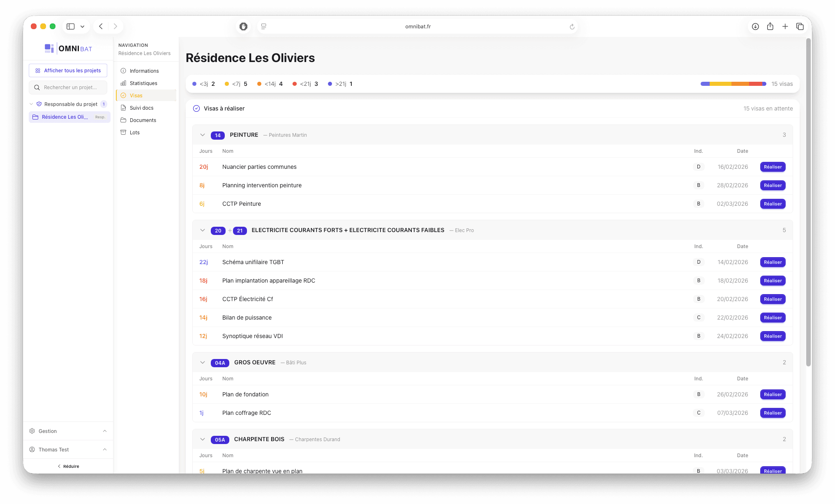835x504 pixels.
Task: Click the Informations info icon
Action: (124, 71)
